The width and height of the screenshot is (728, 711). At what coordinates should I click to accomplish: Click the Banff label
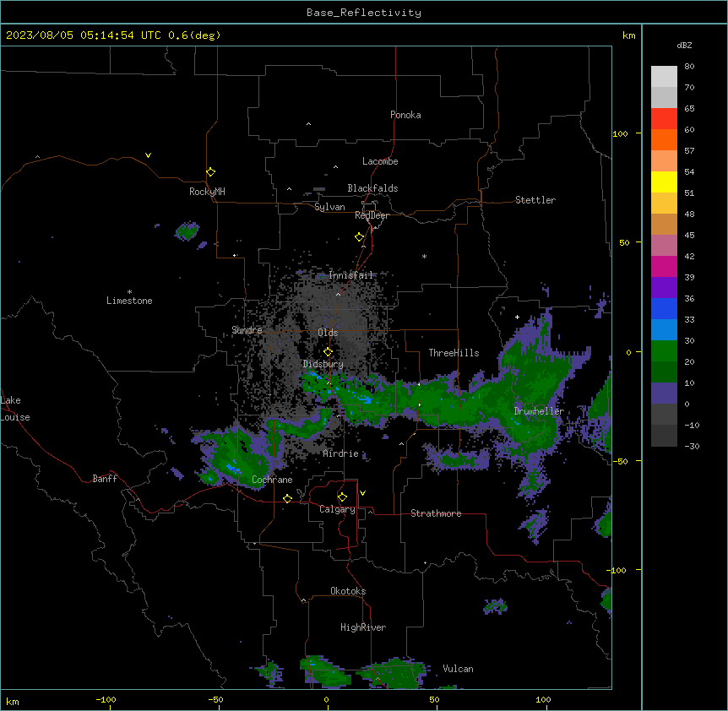coord(105,479)
